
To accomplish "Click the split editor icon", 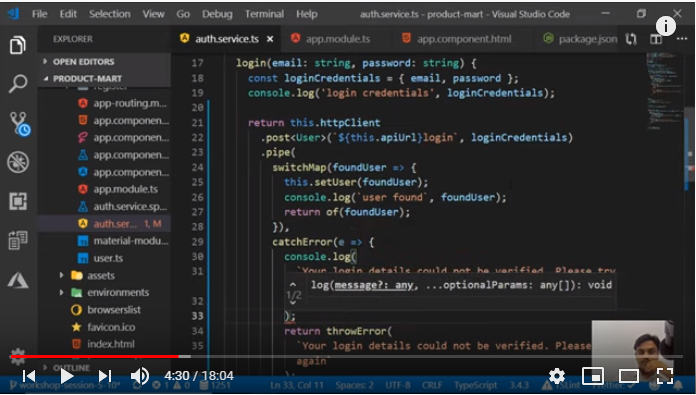I will point(656,39).
